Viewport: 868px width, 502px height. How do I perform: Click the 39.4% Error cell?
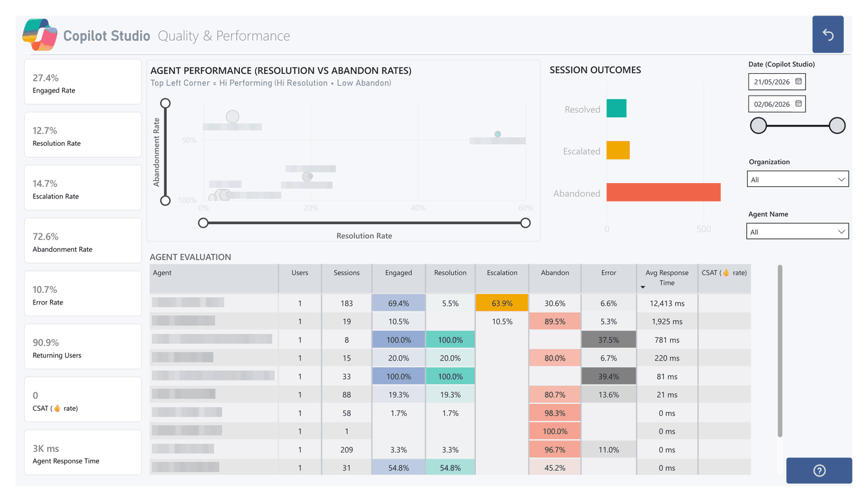click(x=609, y=376)
